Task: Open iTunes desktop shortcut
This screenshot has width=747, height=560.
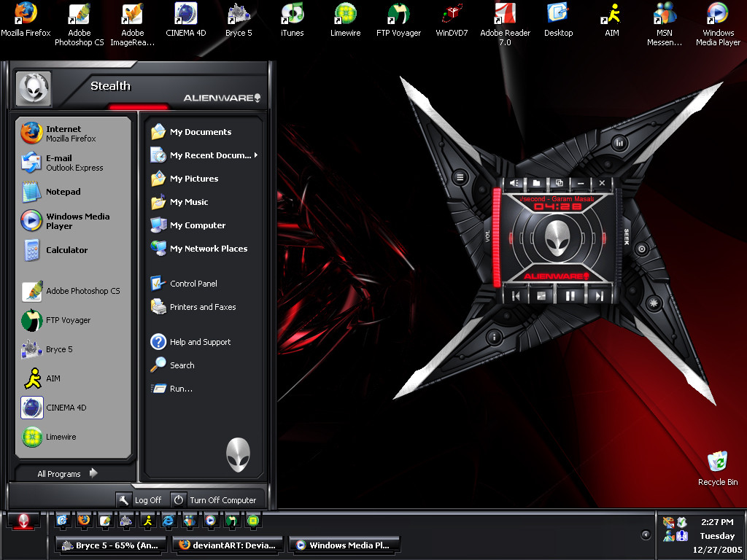Action: tap(292, 20)
